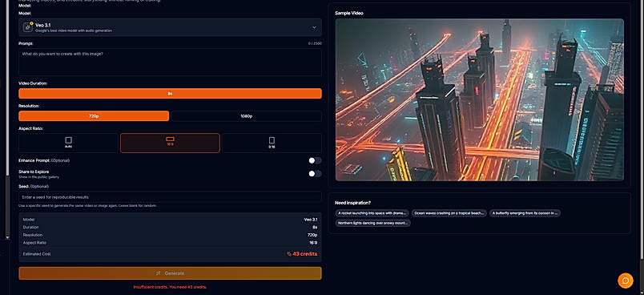Select the 8s video duration option
Viewport: 644px width, 295px height.
tap(170, 93)
